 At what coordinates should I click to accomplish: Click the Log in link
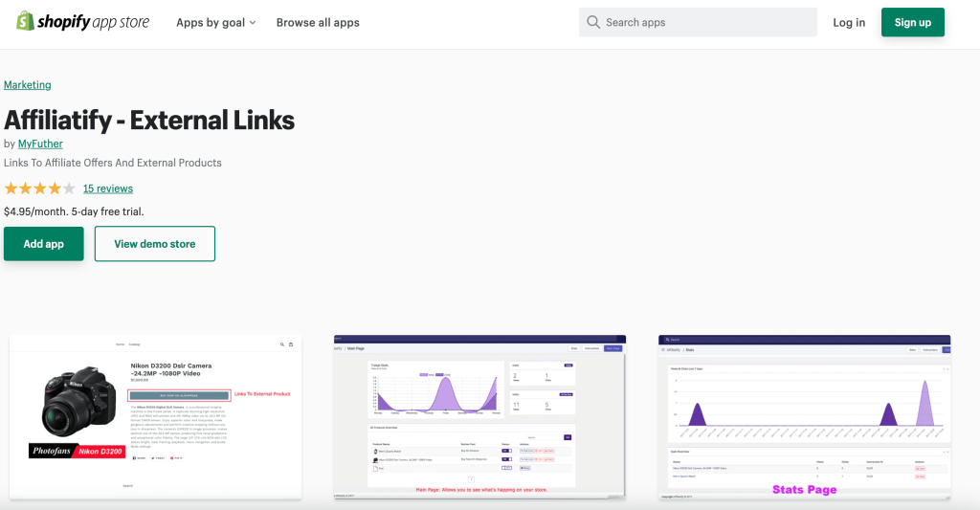tap(849, 23)
